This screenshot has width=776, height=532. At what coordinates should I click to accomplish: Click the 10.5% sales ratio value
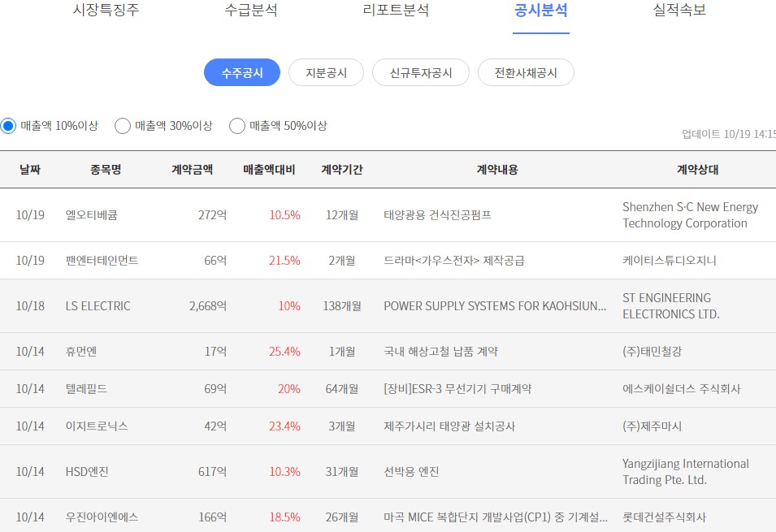[284, 215]
